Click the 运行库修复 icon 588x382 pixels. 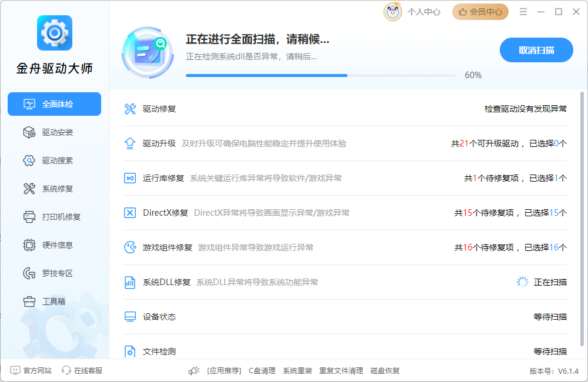pos(130,178)
